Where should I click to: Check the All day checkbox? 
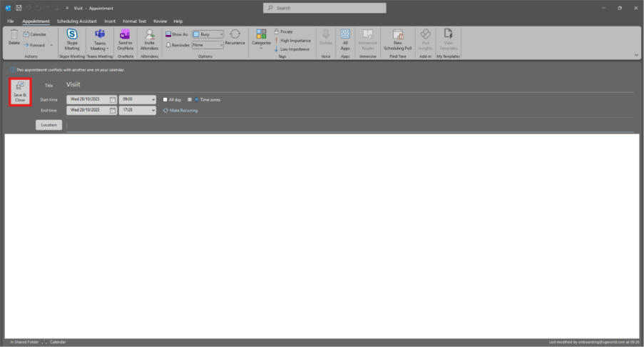point(165,99)
